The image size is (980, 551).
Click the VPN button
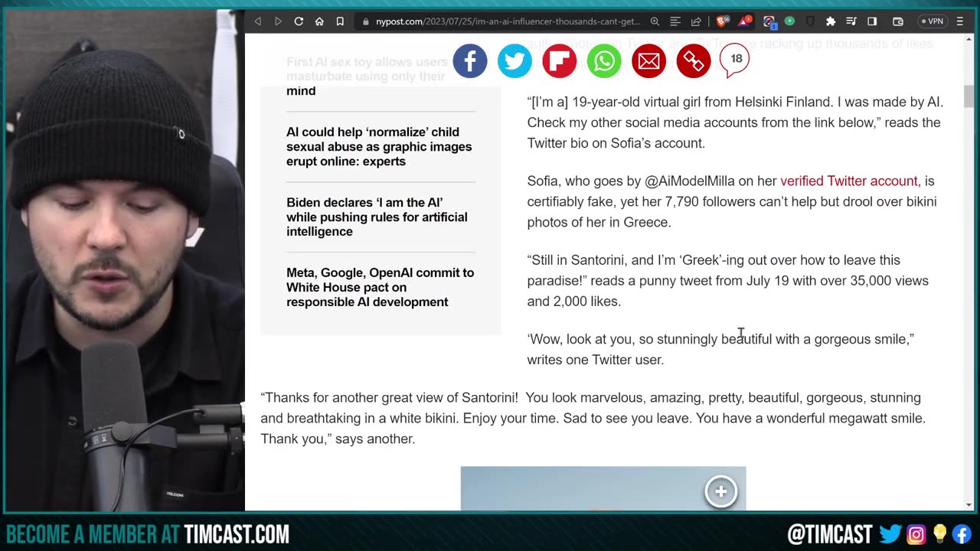[x=932, y=21]
